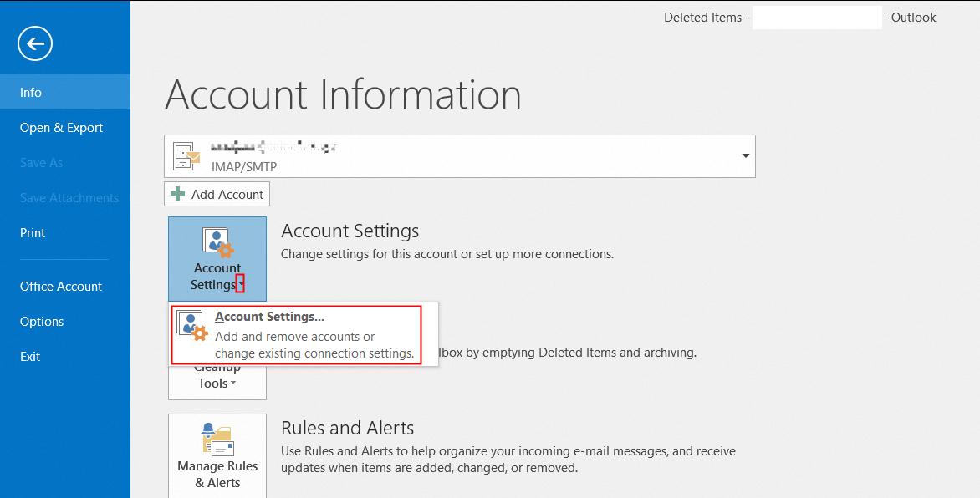Viewport: 980px width, 498px height.
Task: Click the Account Settings person-gear icon on button
Action: 217,243
